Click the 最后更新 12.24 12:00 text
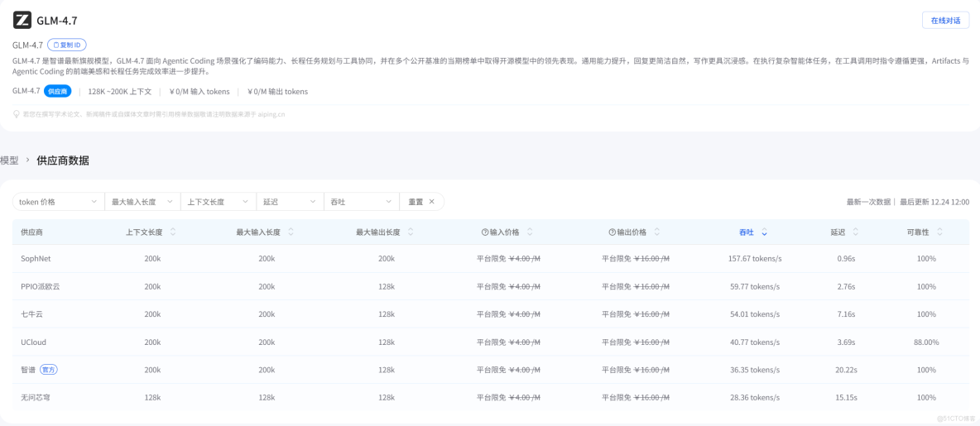This screenshot has width=980, height=426. point(934,202)
